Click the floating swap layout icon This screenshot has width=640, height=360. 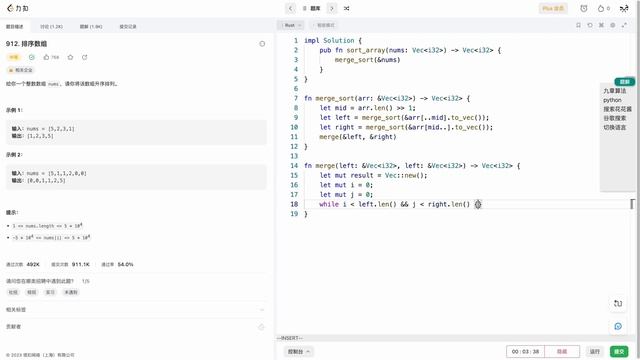618,303
